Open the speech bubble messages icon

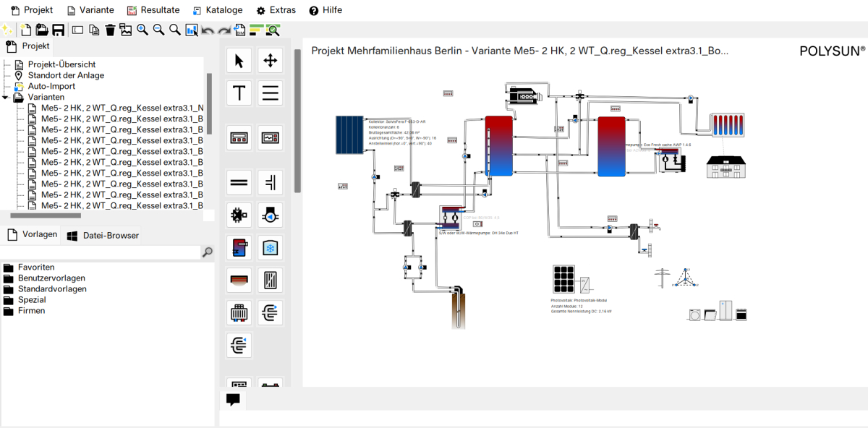click(x=233, y=400)
